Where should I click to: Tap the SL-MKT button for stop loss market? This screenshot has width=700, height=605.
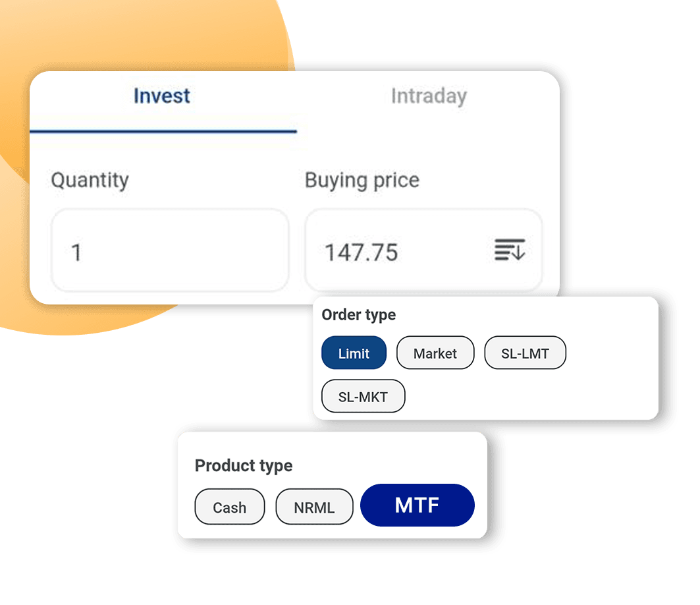pyautogui.click(x=363, y=395)
